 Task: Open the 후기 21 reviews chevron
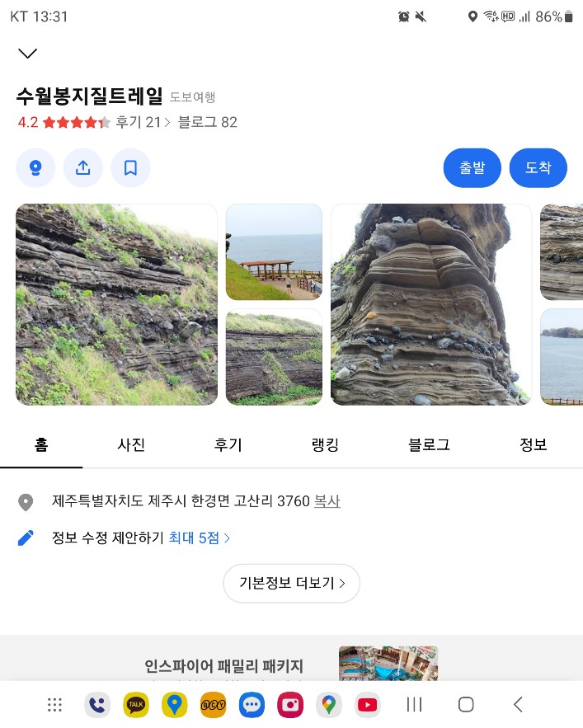tap(143, 123)
